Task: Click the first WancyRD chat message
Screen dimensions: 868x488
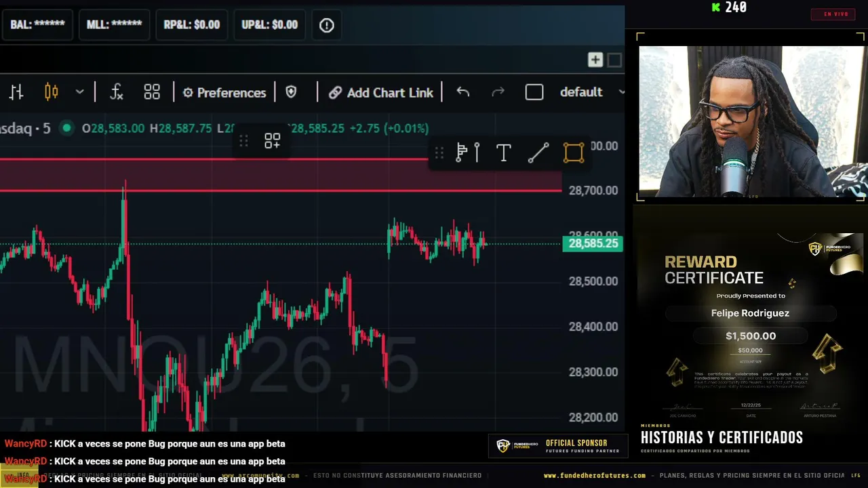Action: [145, 444]
